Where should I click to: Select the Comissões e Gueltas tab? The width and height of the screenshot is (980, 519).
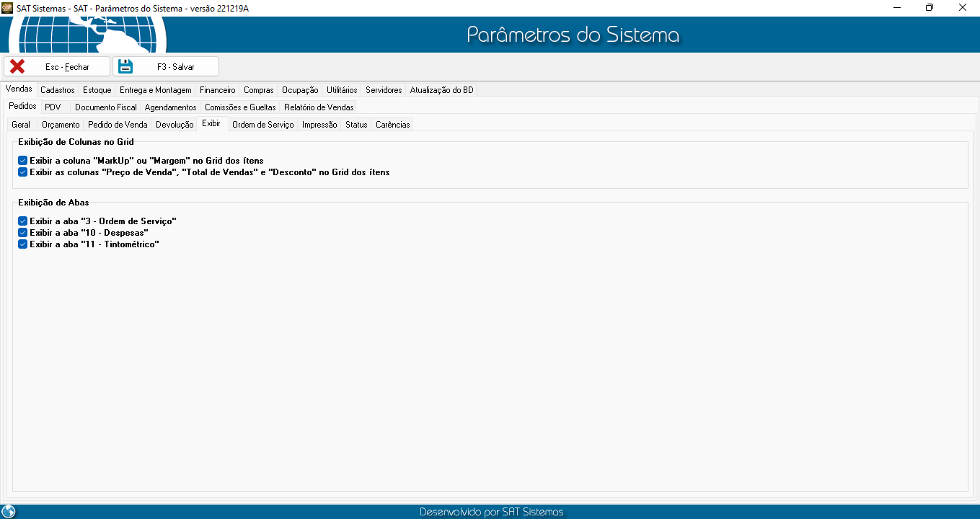tap(240, 107)
